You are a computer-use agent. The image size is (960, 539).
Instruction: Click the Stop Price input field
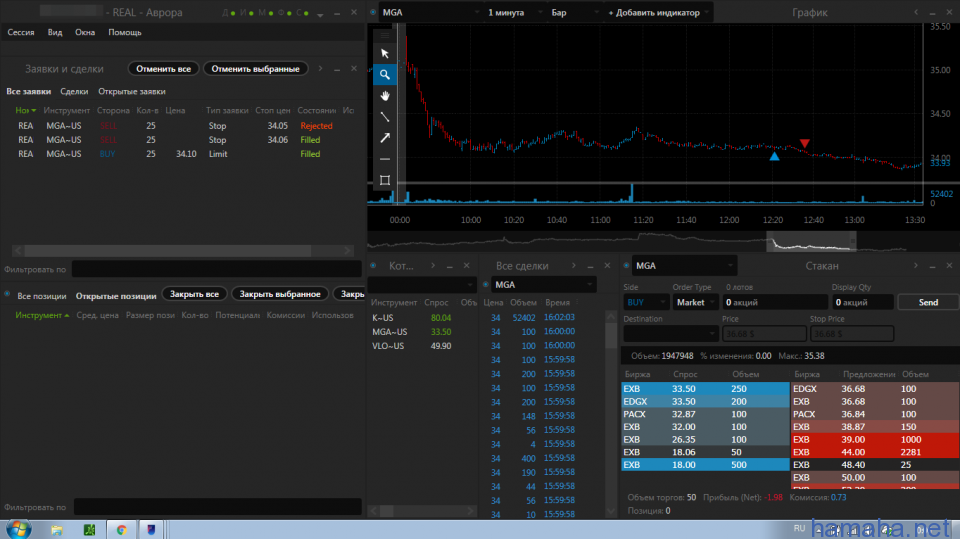(852, 334)
